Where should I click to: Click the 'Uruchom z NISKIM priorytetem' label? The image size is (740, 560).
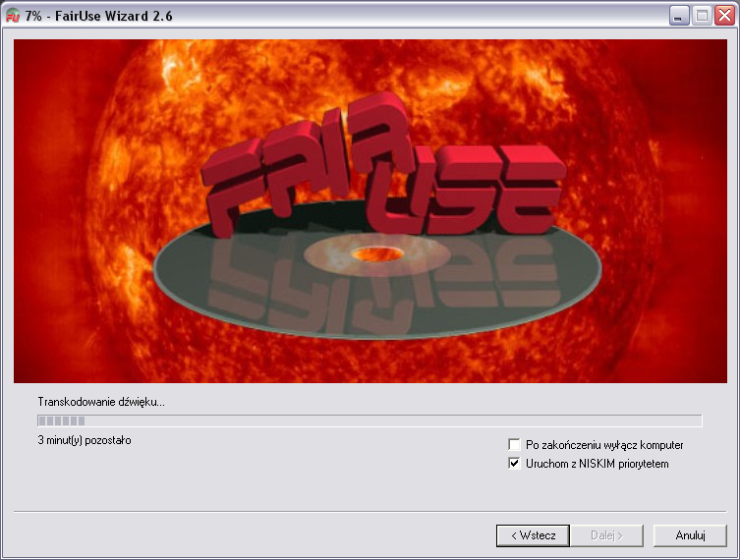(597, 464)
